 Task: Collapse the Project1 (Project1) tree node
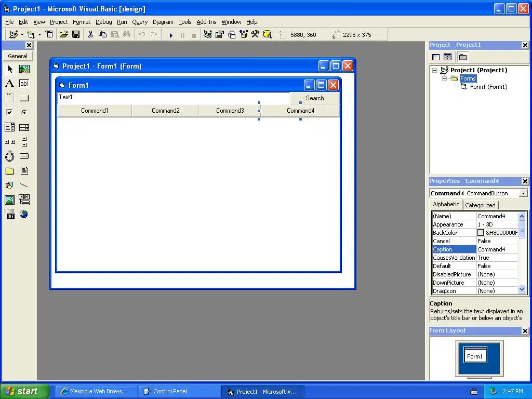click(435, 70)
